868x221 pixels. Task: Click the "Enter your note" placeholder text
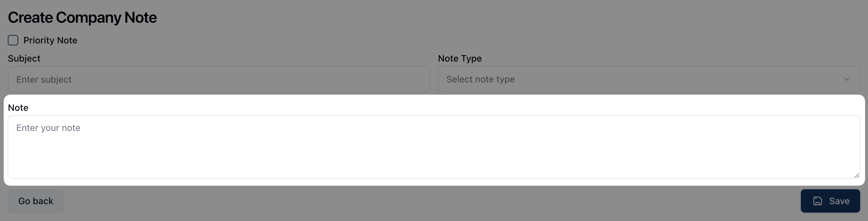tap(48, 128)
